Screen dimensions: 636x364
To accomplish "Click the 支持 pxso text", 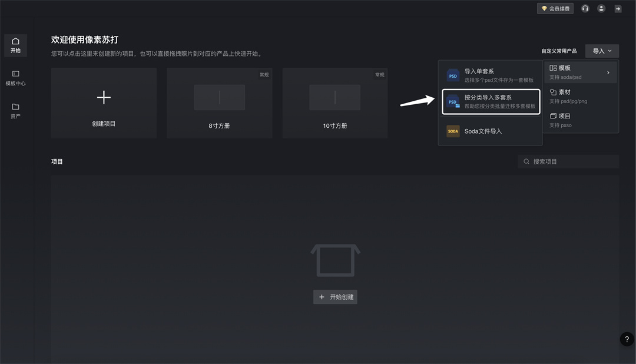I will point(561,125).
